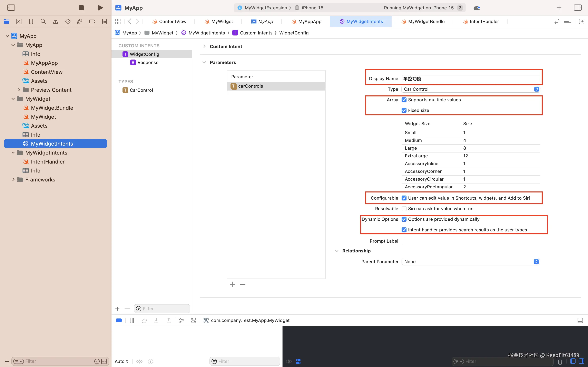Open the Issue navigator warning icon
This screenshot has width=588, height=367.
[55, 21]
